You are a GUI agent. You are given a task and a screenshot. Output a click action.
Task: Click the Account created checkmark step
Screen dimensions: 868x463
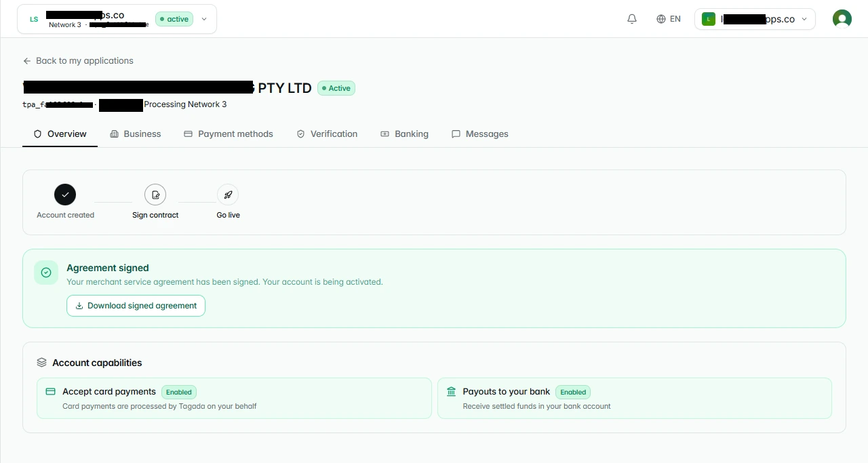click(65, 195)
